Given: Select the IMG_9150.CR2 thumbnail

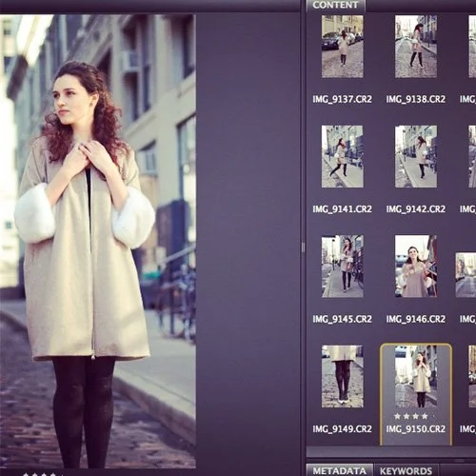Looking at the screenshot, I should [416, 376].
